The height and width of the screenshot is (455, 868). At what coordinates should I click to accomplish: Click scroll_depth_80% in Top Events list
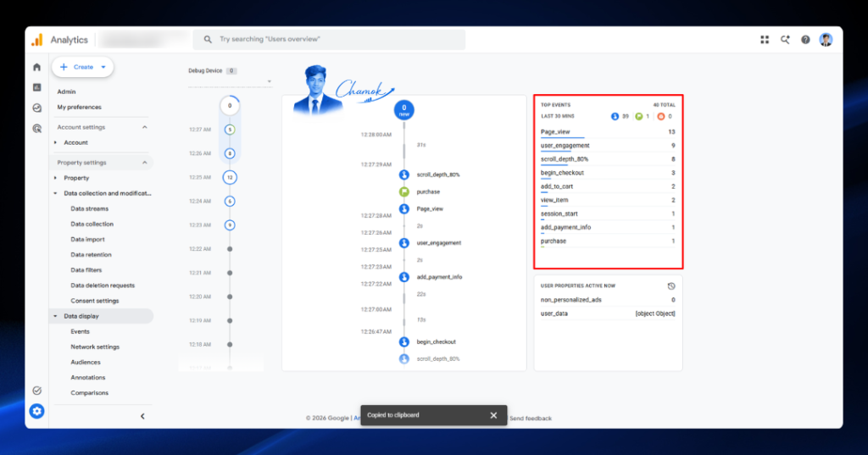pos(608,159)
